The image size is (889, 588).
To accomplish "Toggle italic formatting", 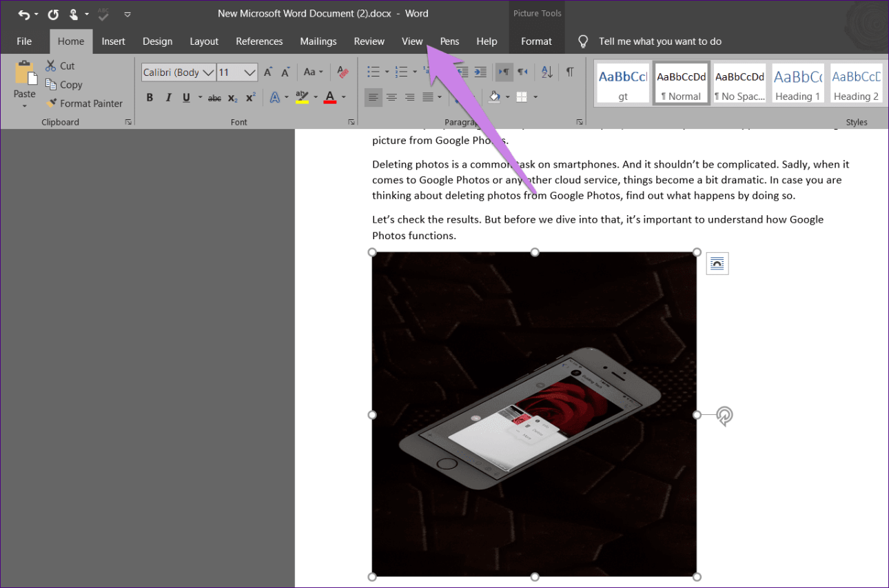I will (x=168, y=98).
